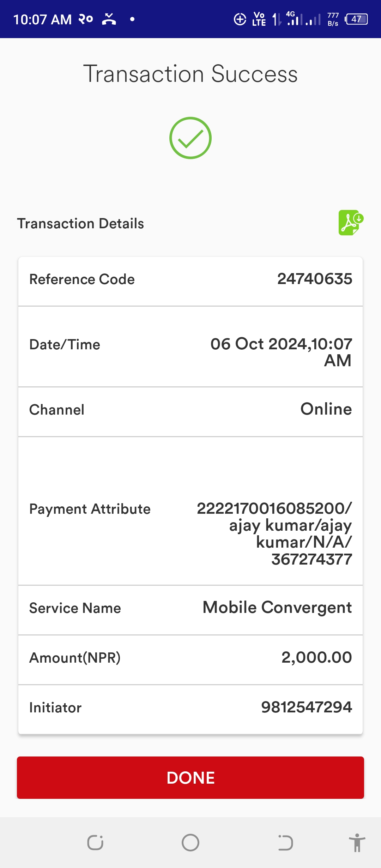381x868 pixels.
Task: Select the Reference Code value 24740635
Action: [315, 279]
